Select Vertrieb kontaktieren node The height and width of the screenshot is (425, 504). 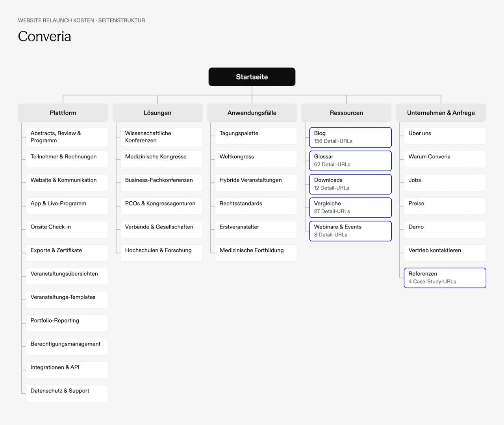click(x=445, y=253)
